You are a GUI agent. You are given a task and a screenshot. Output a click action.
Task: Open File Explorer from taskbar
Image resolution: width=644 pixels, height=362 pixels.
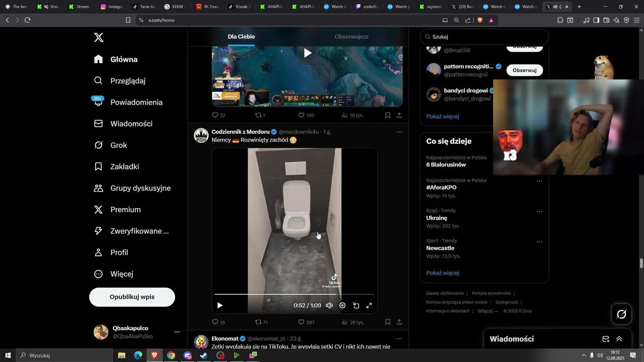(122, 355)
